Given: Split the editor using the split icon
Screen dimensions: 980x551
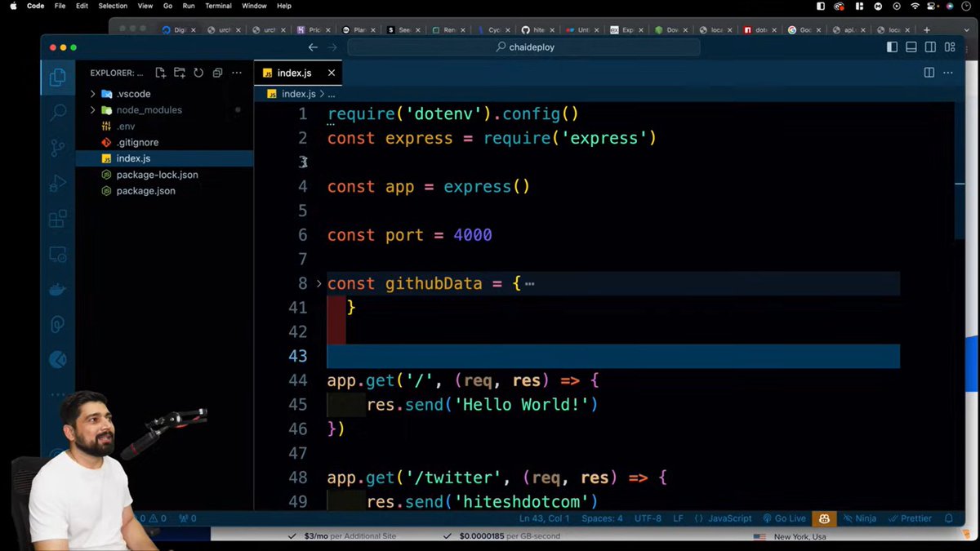Looking at the screenshot, I should click(929, 73).
